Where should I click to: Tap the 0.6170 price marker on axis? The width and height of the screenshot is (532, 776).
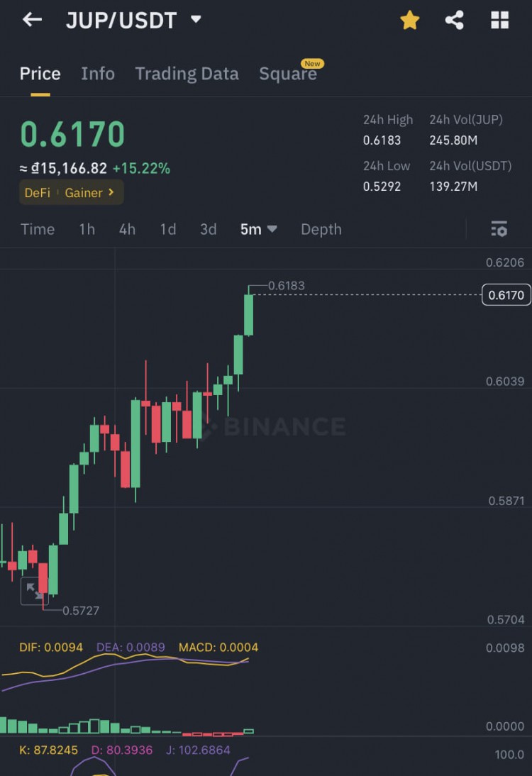pyautogui.click(x=506, y=295)
